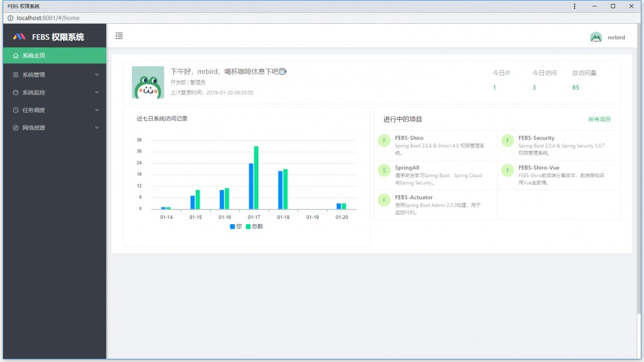Expand the 系统监控 menu chevron

click(x=97, y=93)
